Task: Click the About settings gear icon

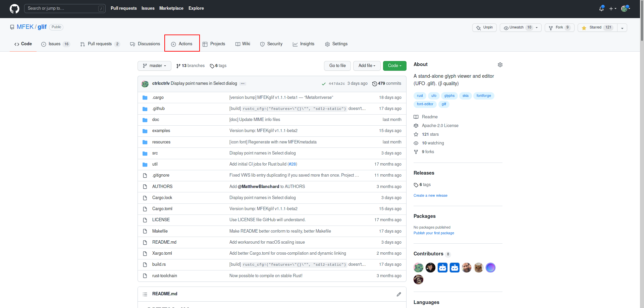Action: (x=500, y=65)
